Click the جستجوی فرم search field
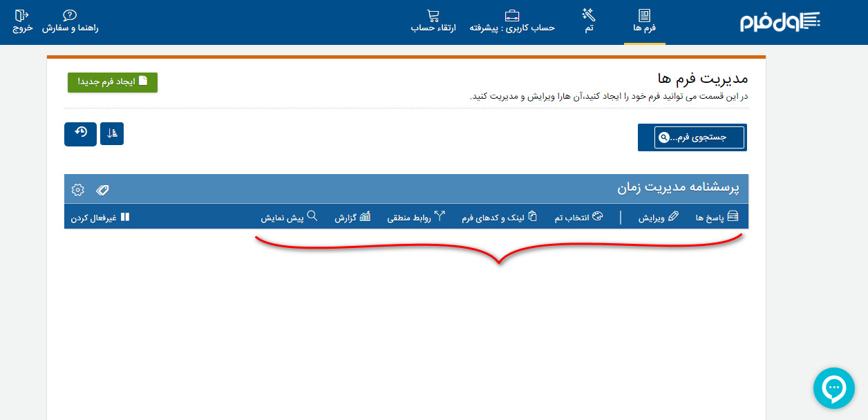This screenshot has height=420, width=868. [x=699, y=137]
